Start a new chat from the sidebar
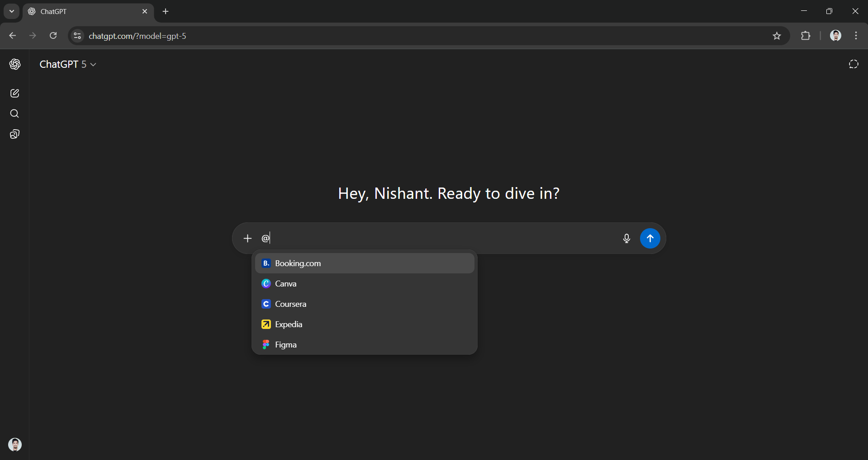 pos(14,93)
